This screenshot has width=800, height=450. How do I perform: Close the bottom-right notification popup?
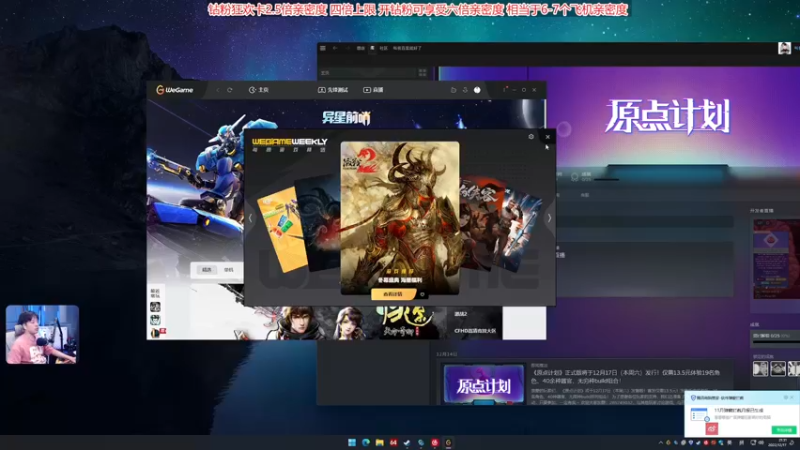[x=792, y=397]
